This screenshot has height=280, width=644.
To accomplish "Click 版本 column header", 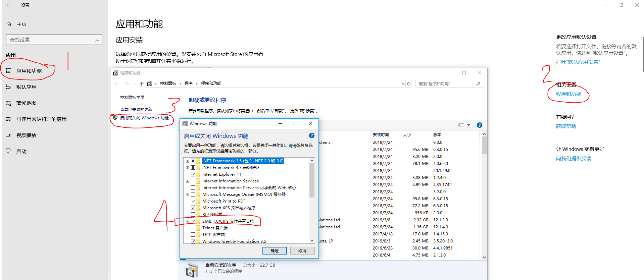I will [455, 135].
